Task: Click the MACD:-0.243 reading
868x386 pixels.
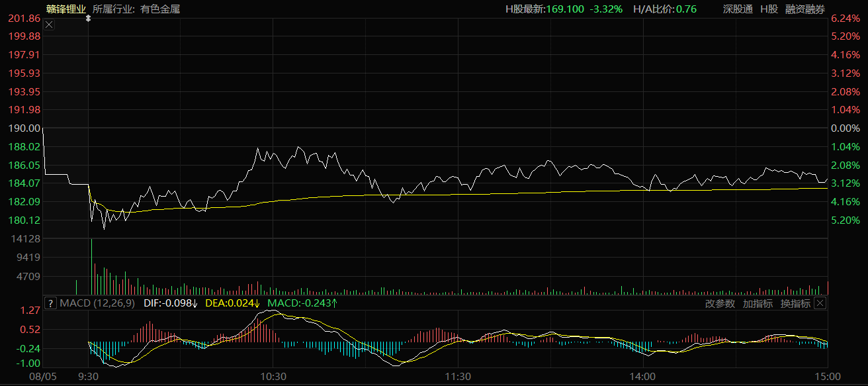Action: pos(302,303)
